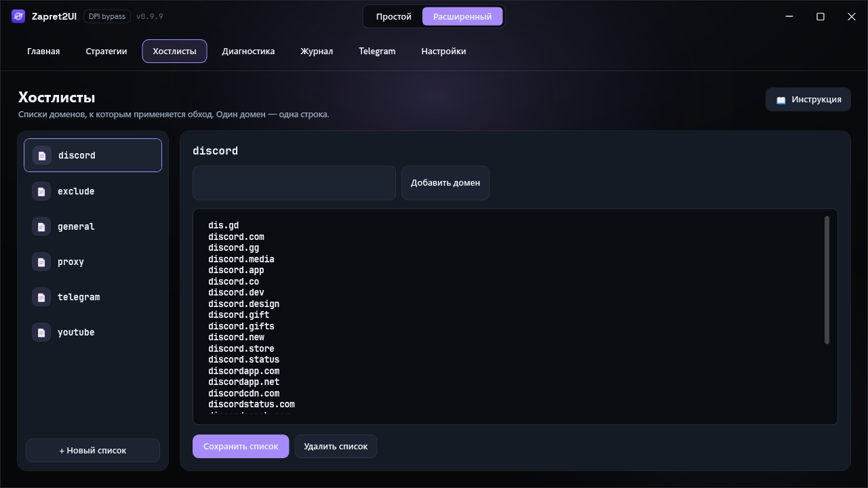Switch to Простой mode
Screen dimensions: 868x488
394,16
